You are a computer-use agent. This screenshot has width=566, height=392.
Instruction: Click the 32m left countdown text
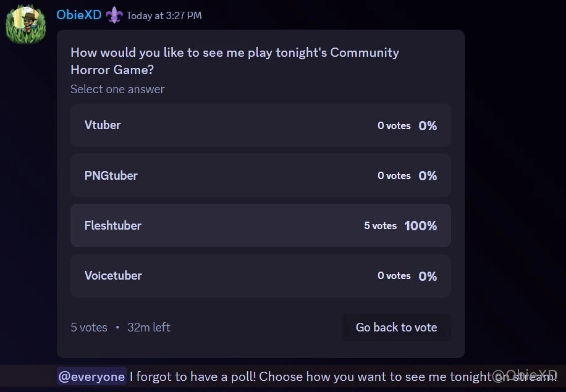[149, 327]
